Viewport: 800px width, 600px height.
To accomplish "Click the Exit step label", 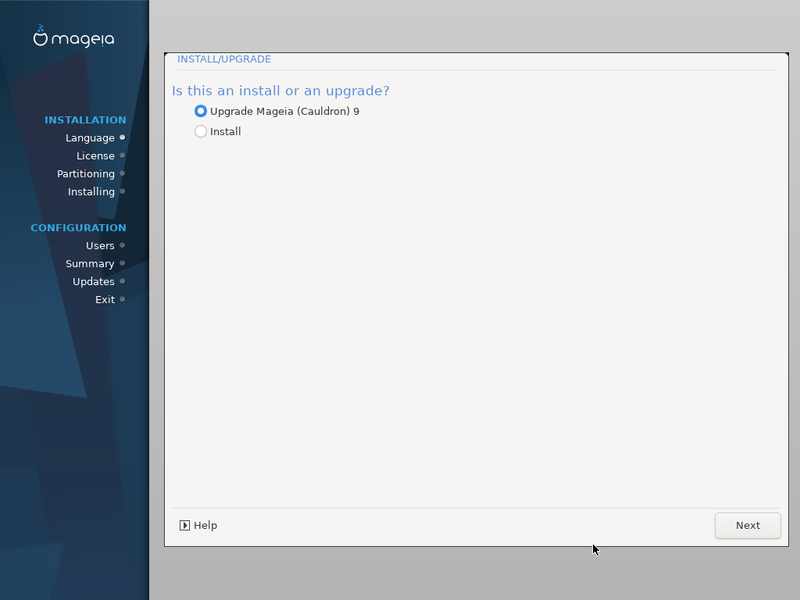I will pos(105,300).
